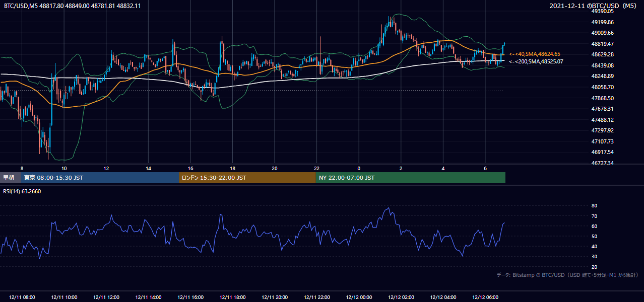644x302 pixels.
Task: Click the 12/12 04:00 time label
Action: [443, 297]
